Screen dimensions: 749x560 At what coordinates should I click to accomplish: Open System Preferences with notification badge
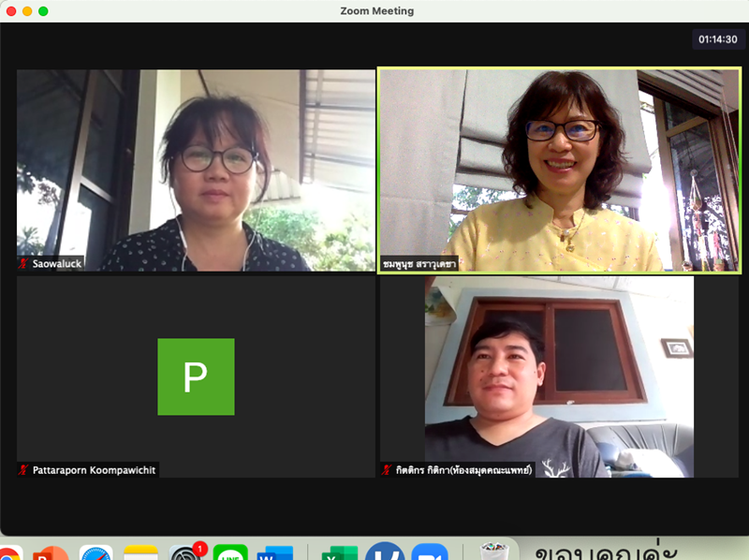tap(186, 553)
